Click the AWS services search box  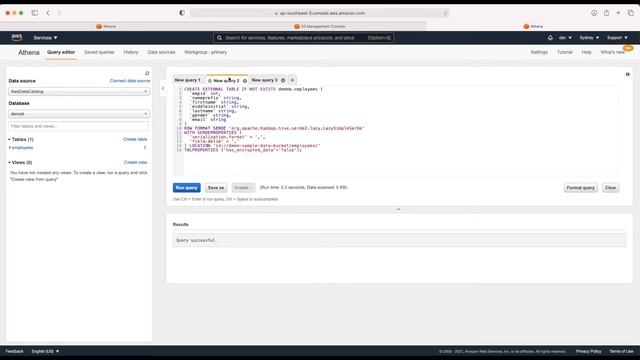(303, 38)
